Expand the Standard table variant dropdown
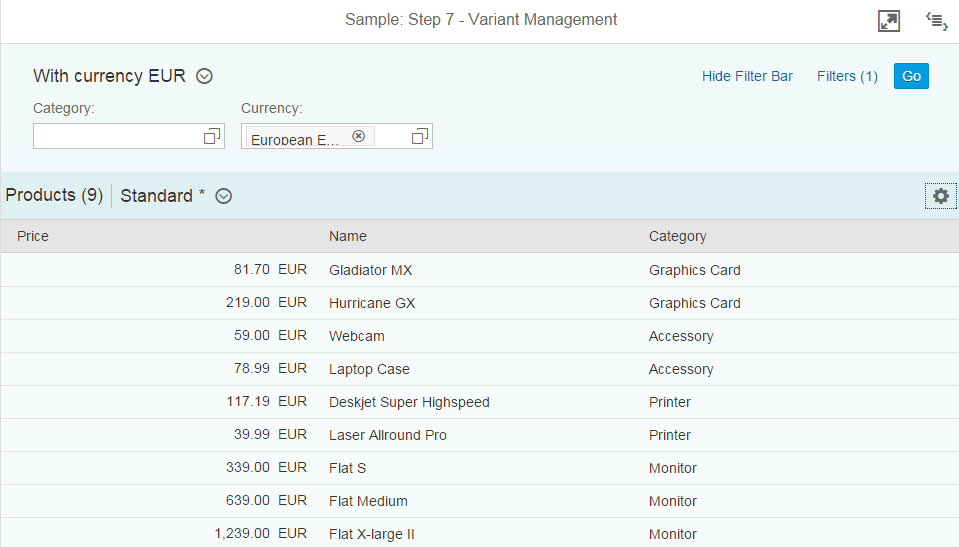Viewport: 959px width, 547px height. coord(224,196)
